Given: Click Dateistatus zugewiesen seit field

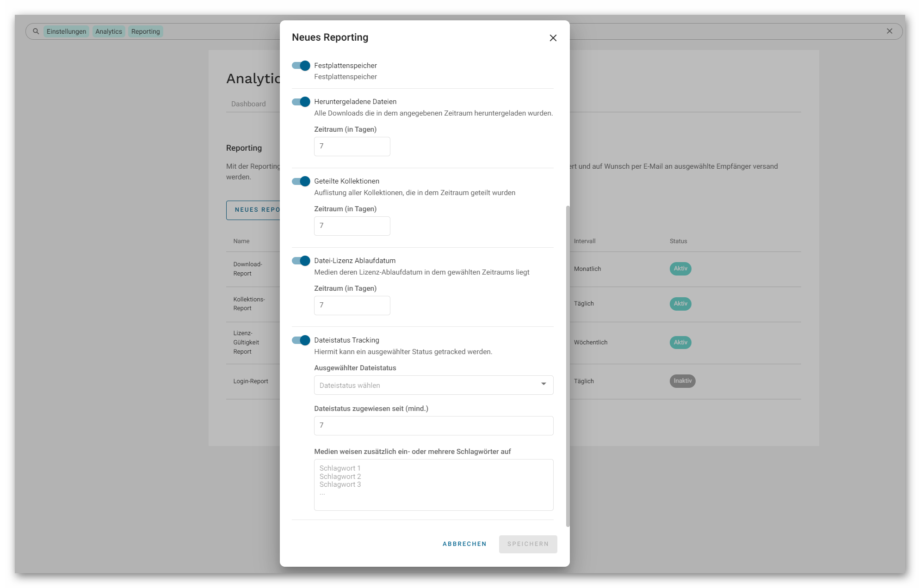Looking at the screenshot, I should click(x=433, y=426).
